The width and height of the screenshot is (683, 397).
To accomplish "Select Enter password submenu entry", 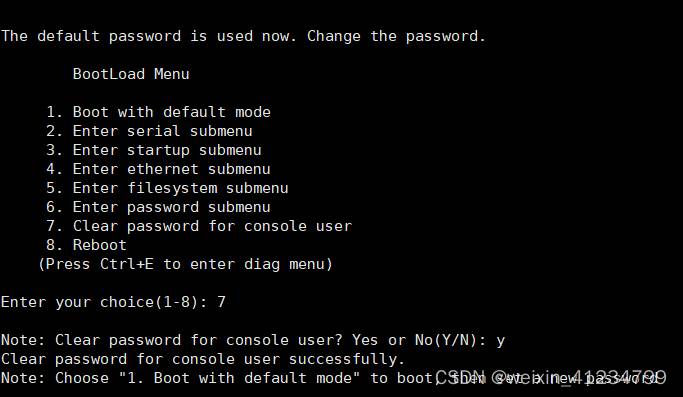I will click(159, 207).
